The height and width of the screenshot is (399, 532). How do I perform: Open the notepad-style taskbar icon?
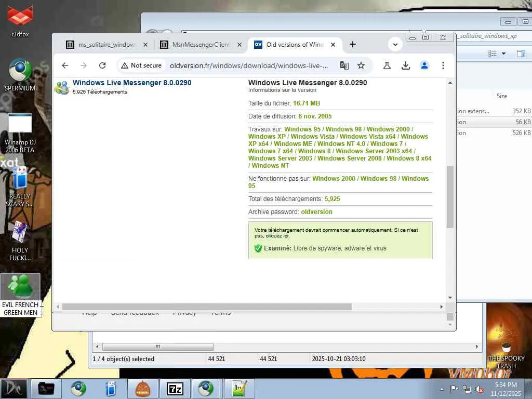239,389
